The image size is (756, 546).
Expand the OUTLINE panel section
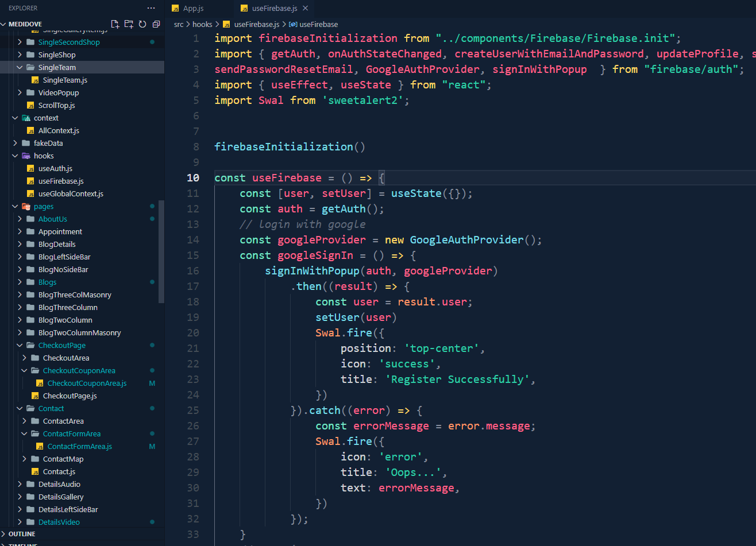[22, 534]
